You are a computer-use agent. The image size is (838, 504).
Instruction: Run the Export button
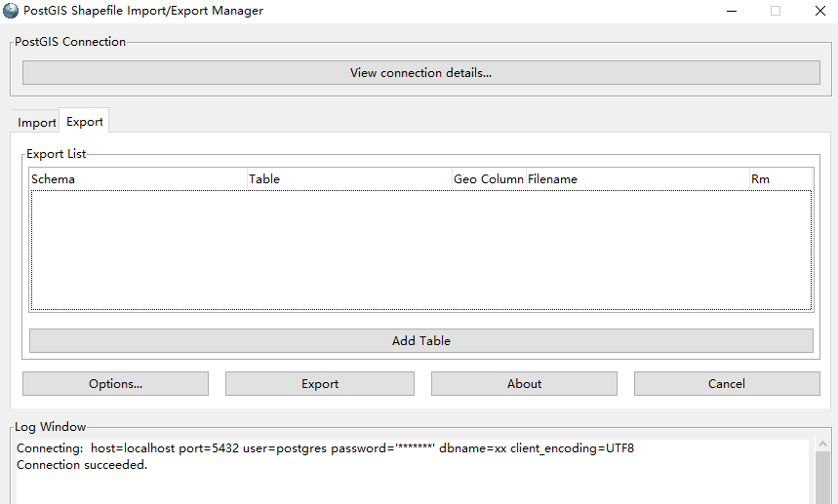[x=320, y=384]
